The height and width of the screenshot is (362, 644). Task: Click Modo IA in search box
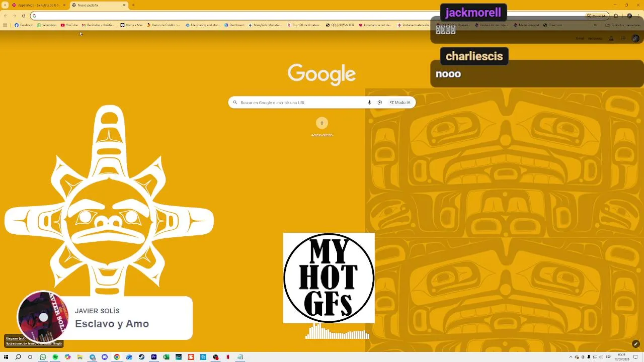(x=400, y=102)
